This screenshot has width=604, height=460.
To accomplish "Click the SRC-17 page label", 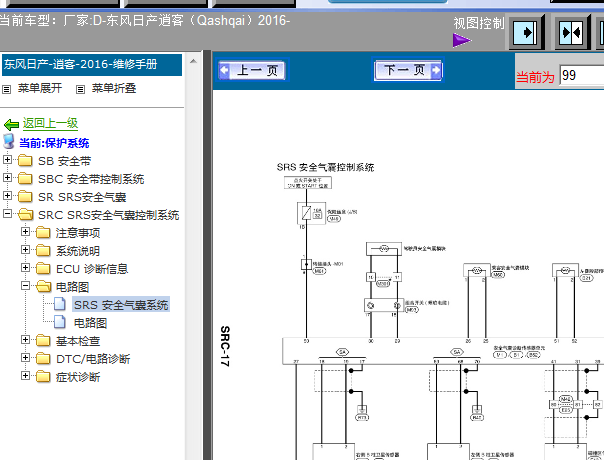I will pyautogui.click(x=225, y=346).
